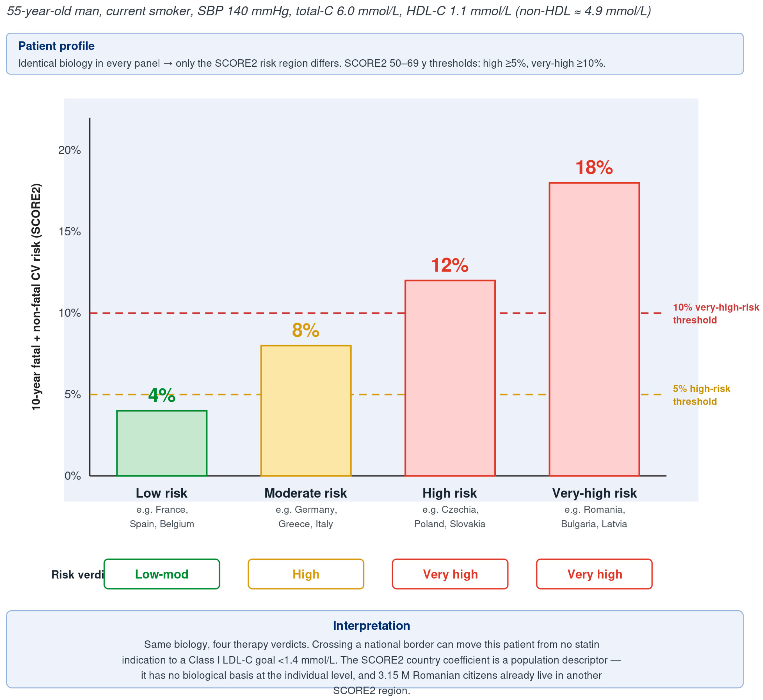The image size is (763, 700).
Task: Click the 10% very-high-risk threshold label
Action: click(716, 314)
